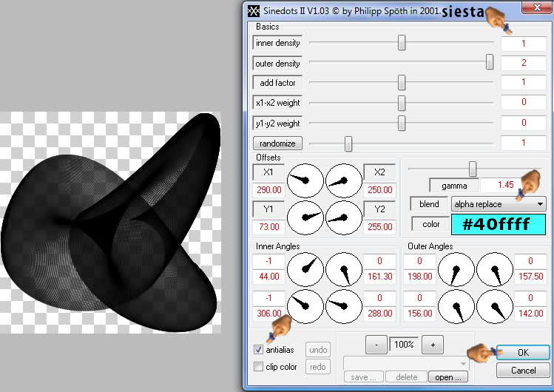Enable the clip color checkbox

coord(258,366)
